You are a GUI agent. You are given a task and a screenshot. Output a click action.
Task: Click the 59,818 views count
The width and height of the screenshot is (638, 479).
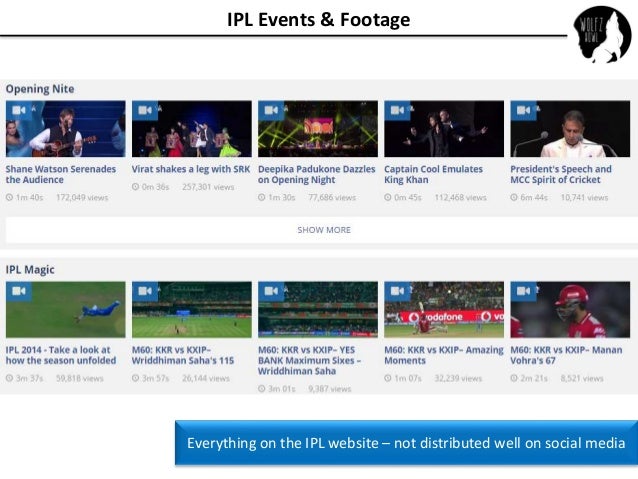80,378
